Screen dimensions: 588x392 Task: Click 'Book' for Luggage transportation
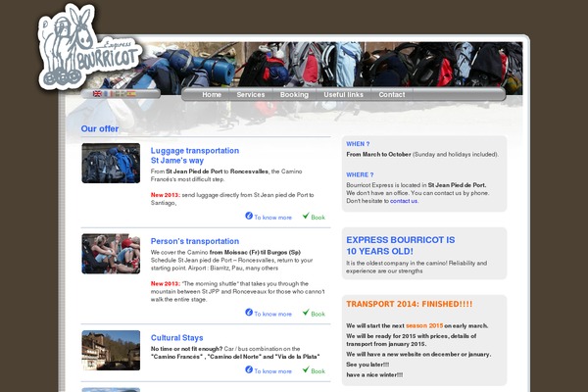point(318,218)
